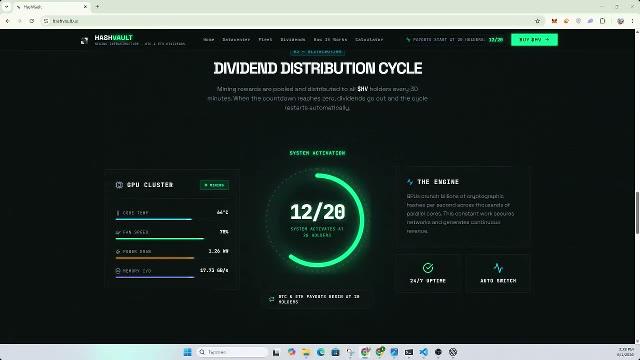Click the Memory I/O icon
This screenshot has height=360, width=640.
pos(118,271)
